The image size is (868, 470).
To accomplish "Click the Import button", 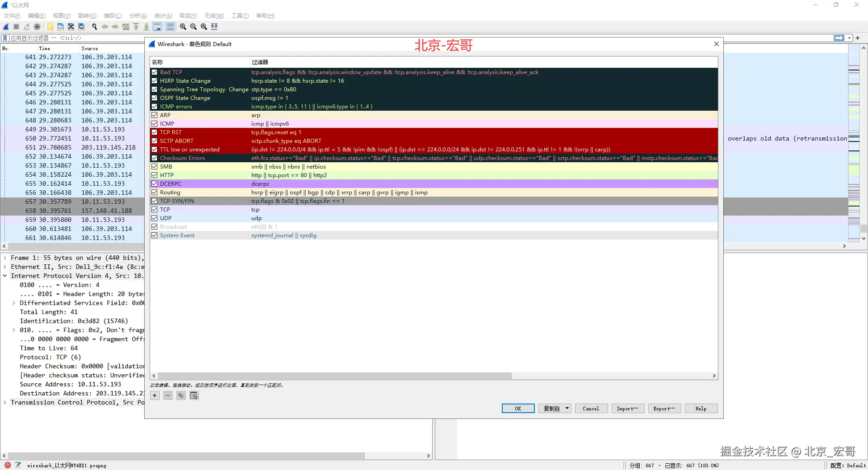I will pyautogui.click(x=627, y=409).
